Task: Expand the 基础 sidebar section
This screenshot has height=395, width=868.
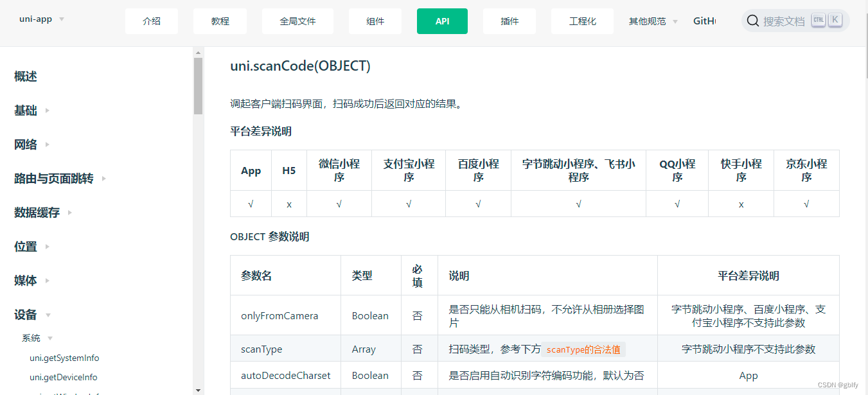Action: pos(32,110)
